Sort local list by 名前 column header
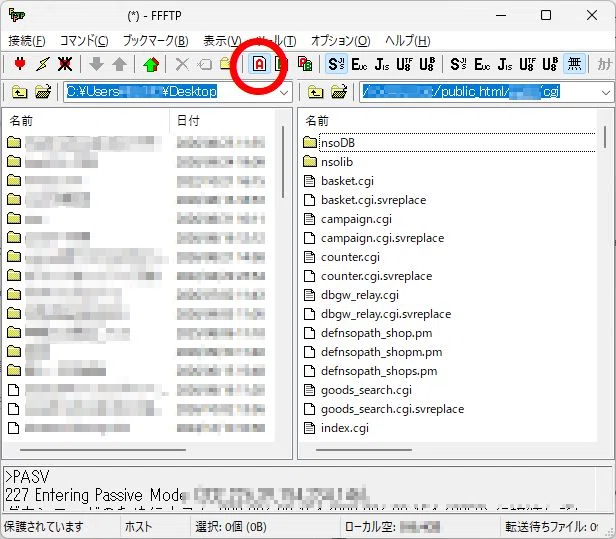616x539 pixels. click(x=86, y=121)
